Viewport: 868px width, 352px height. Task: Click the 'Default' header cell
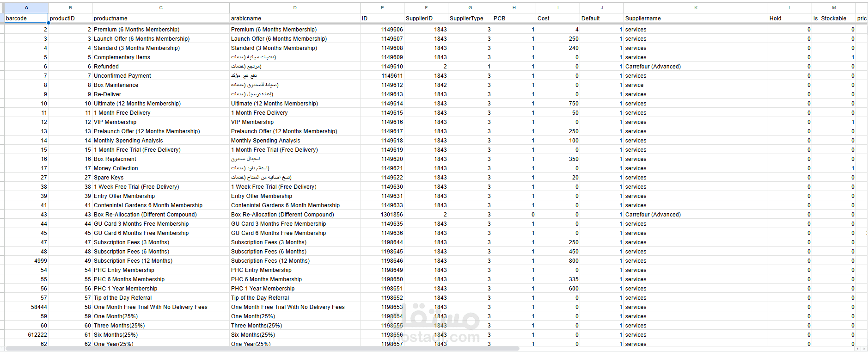click(602, 19)
